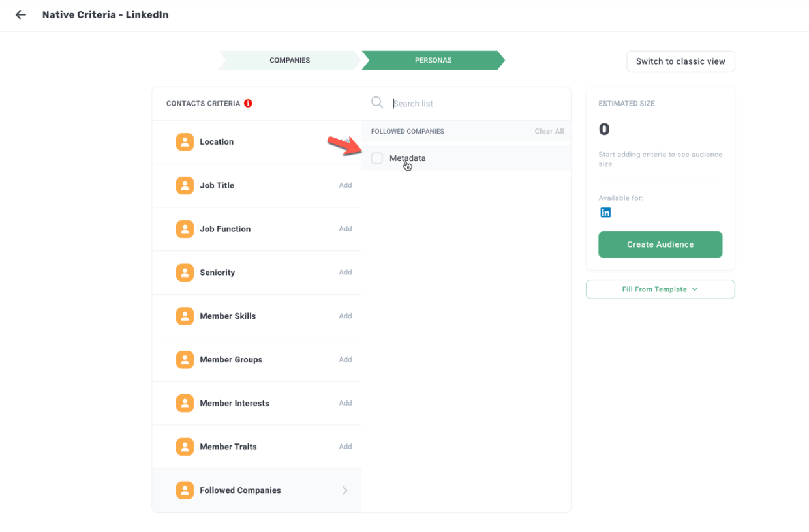This screenshot has width=809, height=532.
Task: Click the Seniority persona icon
Action: tap(185, 273)
